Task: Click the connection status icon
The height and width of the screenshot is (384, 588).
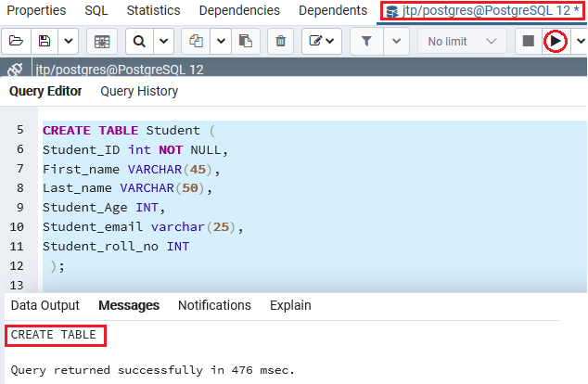Action: (x=14, y=70)
